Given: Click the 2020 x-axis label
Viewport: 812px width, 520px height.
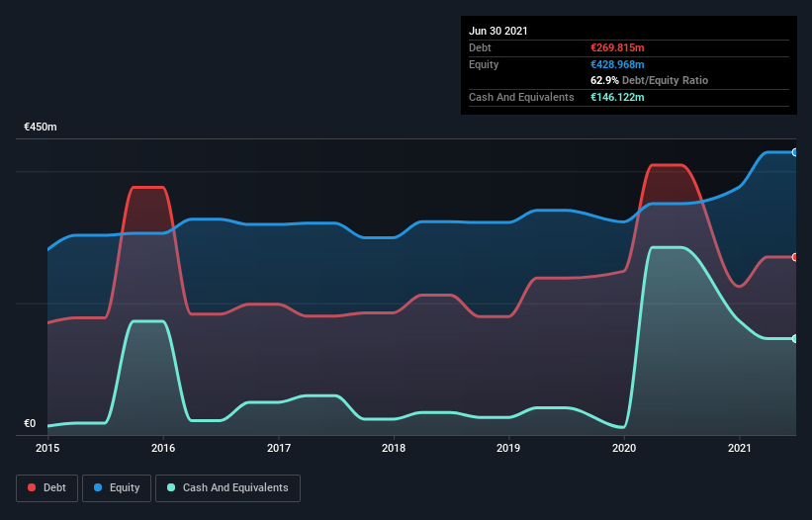Looking at the screenshot, I should (624, 448).
